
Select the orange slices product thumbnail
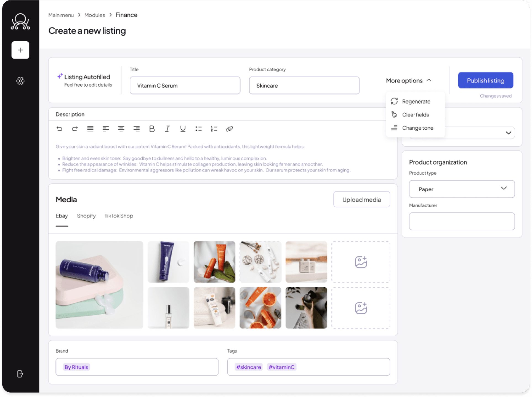[260, 308]
